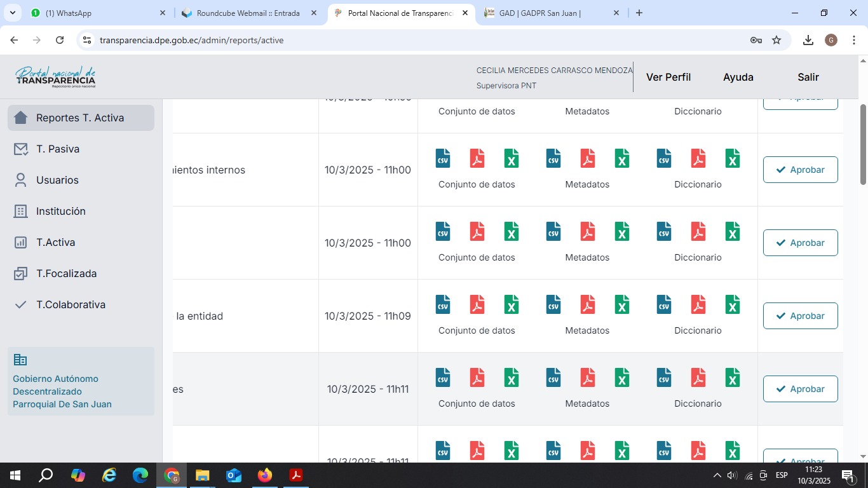Open the CSV metadata in 11h09 row
This screenshot has height=488, width=868.
(553, 305)
